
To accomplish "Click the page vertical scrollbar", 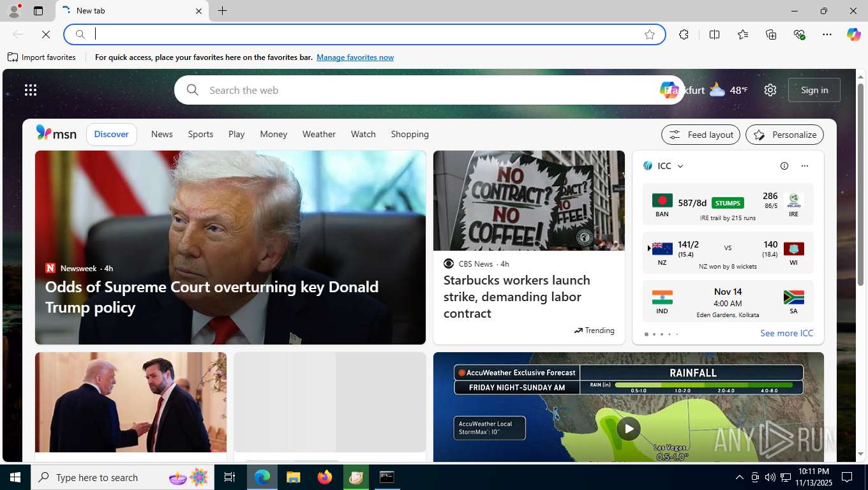I will tap(860, 185).
